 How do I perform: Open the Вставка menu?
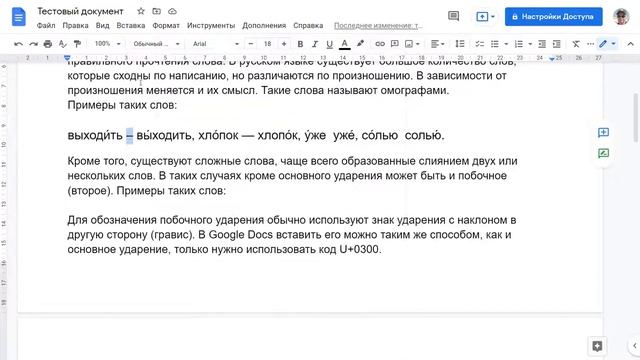pos(131,25)
